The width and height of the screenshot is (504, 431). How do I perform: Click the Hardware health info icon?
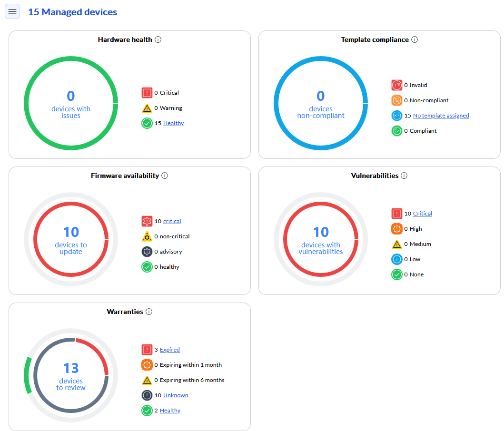pyautogui.click(x=158, y=39)
